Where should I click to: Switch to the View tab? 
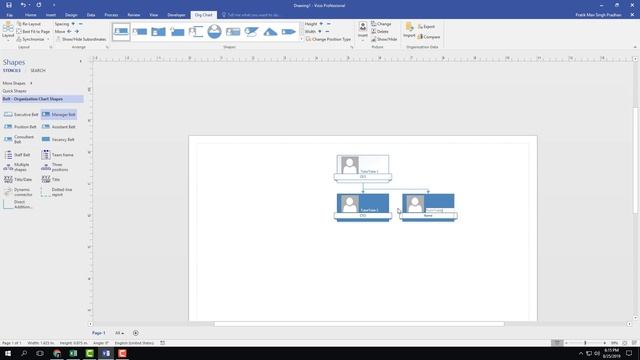tap(153, 15)
